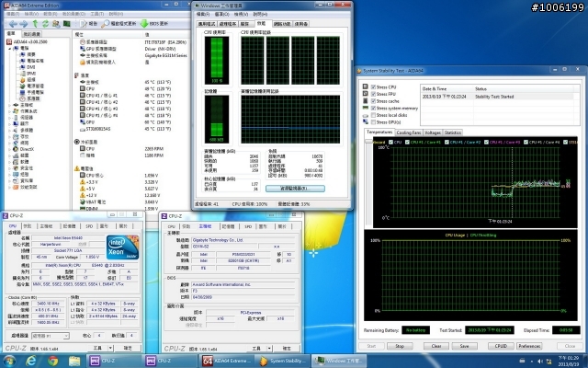Switch to the Voltages tab
Screen dimensions: 588x368
click(433, 132)
